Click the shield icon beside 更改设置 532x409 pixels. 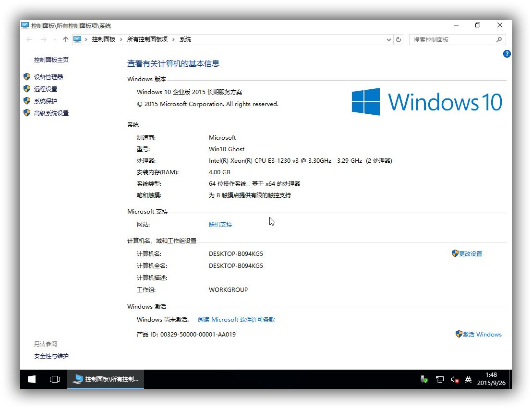click(455, 253)
